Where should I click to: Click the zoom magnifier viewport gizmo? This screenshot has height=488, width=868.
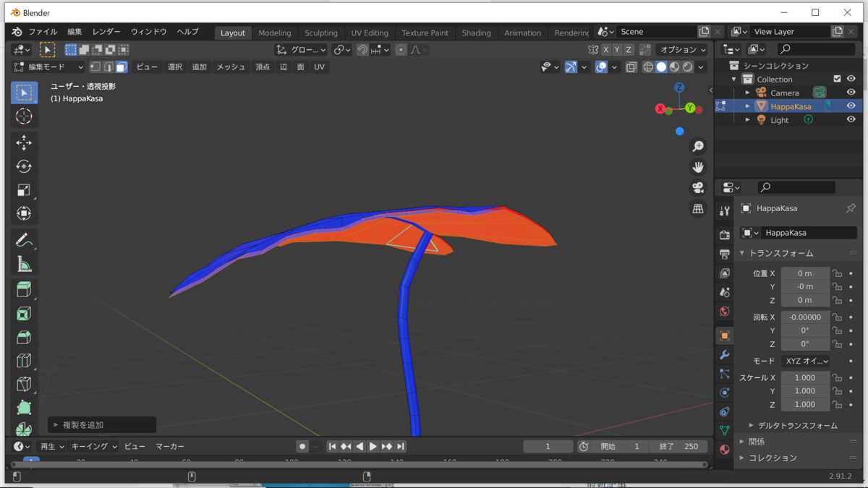(698, 147)
